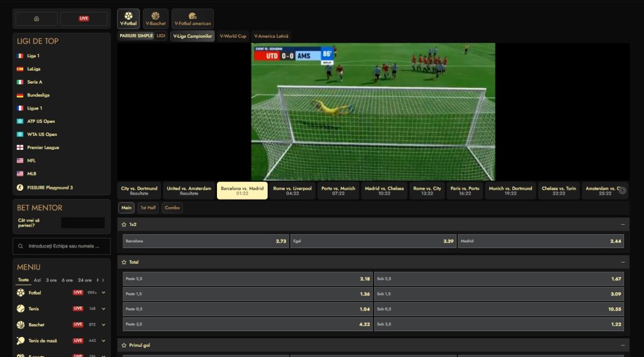Select the V-Baschet sport tab
This screenshot has width=644, height=357.
coord(156,19)
